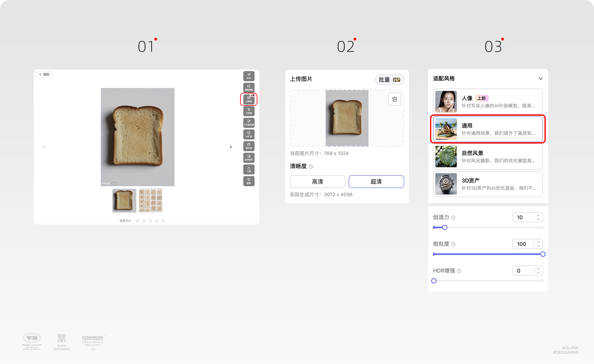This screenshot has width=594, height=364.
Task: Click the 清晰度 help icon
Action: pyautogui.click(x=311, y=167)
